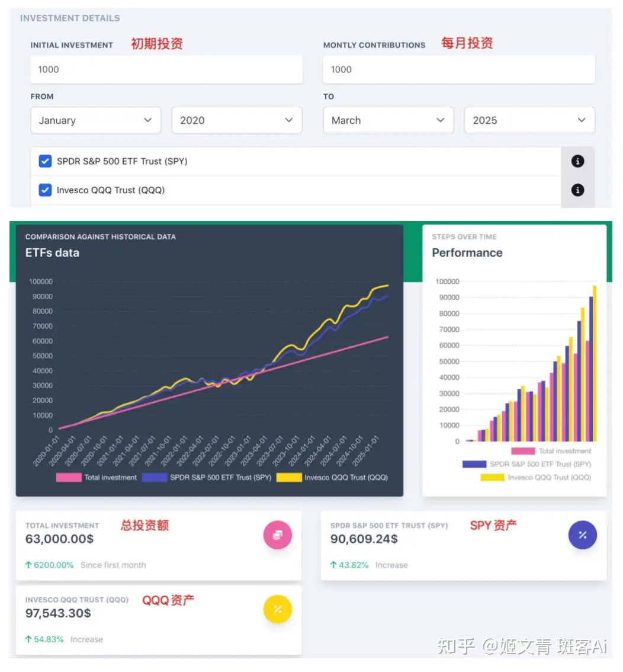The width and height of the screenshot is (623, 672).
Task: Click the 90,609.24$ SPY value
Action: 364,539
